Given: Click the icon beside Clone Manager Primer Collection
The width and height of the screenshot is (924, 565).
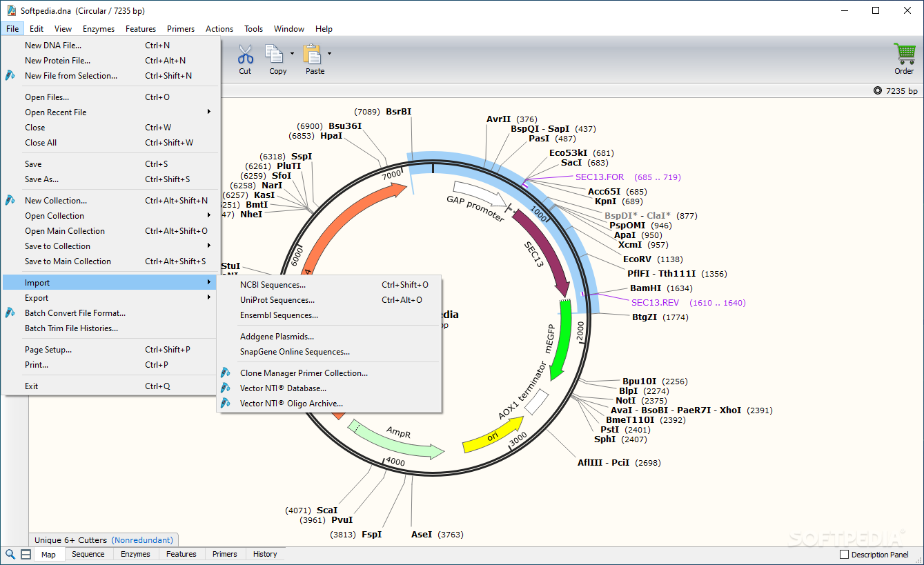Looking at the screenshot, I should click(x=226, y=373).
